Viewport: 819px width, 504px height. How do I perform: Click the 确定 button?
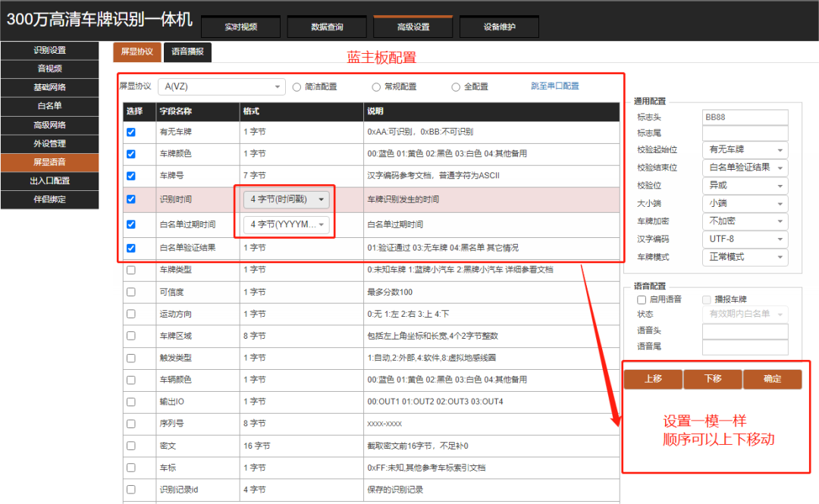(773, 379)
